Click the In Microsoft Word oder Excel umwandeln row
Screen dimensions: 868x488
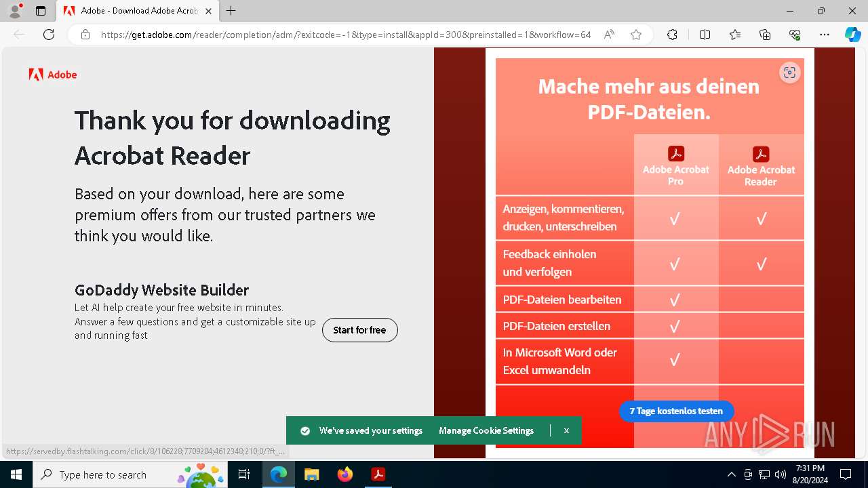pos(650,361)
